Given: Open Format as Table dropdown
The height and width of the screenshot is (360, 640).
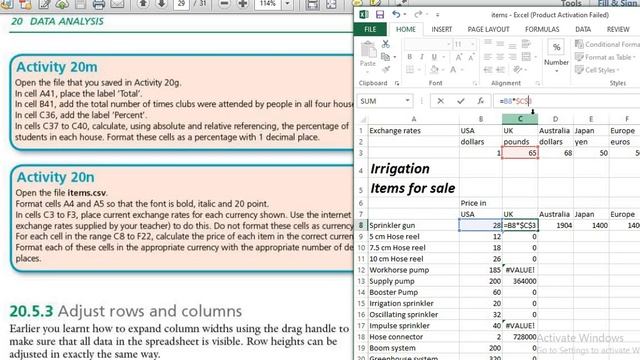Looking at the screenshot, I should (606, 57).
